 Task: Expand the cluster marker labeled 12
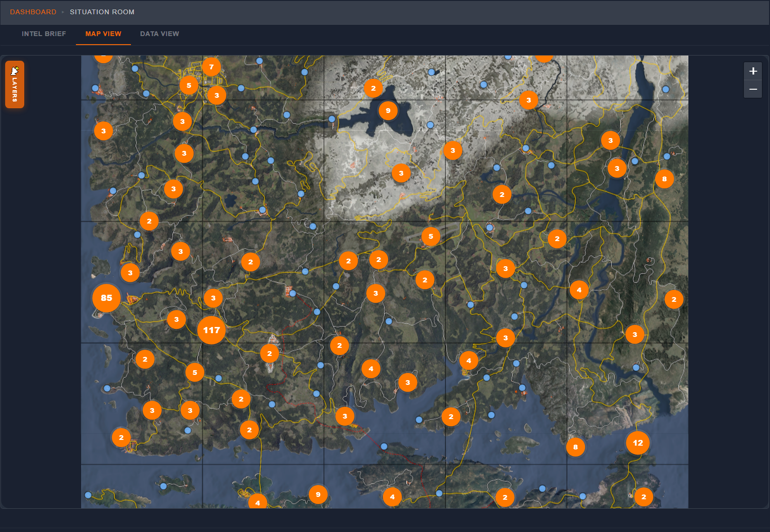pos(638,443)
